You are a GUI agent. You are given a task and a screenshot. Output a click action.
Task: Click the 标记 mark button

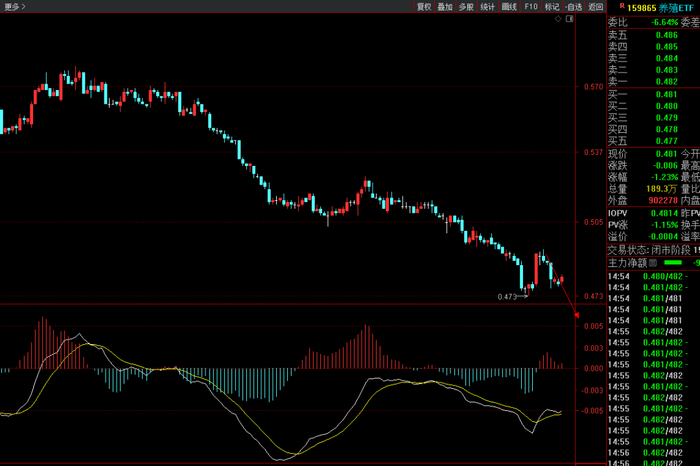pos(552,6)
